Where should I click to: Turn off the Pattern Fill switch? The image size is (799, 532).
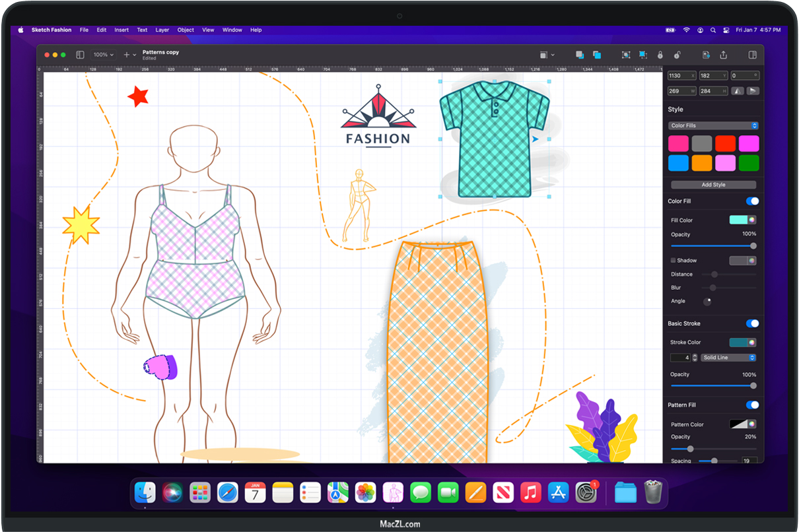pyautogui.click(x=752, y=405)
